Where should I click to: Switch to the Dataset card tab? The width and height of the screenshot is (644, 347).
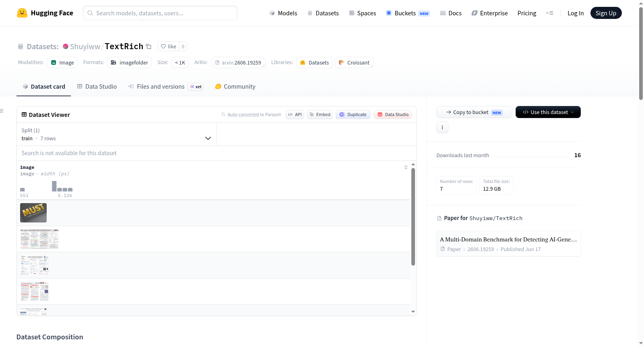coord(43,86)
